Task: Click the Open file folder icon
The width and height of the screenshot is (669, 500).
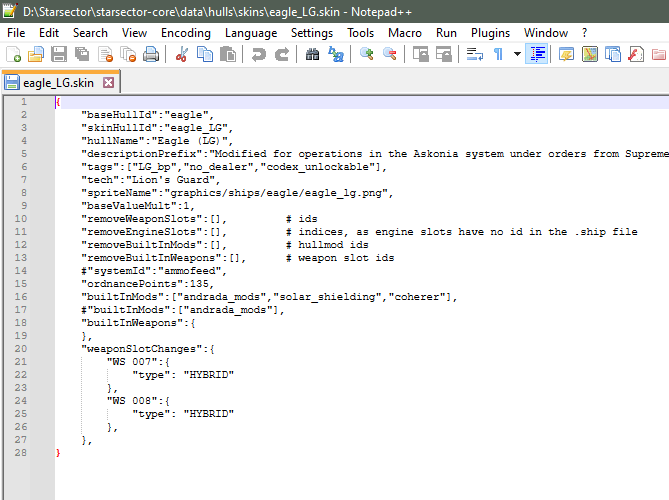Action: (x=36, y=55)
